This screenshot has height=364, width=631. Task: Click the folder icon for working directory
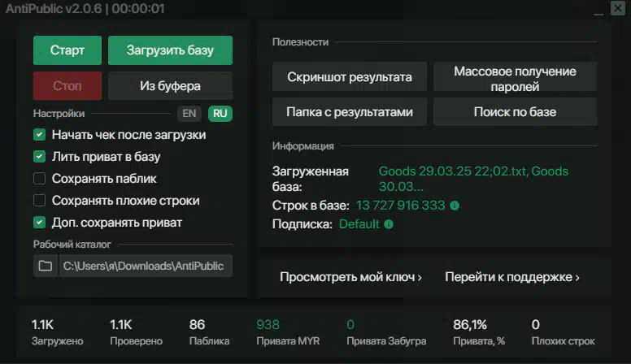point(46,266)
